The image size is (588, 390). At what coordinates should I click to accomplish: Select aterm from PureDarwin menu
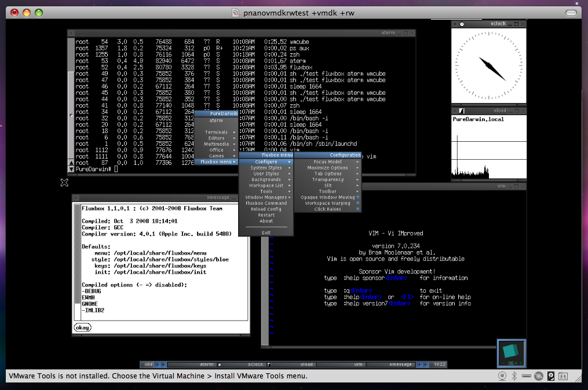(x=217, y=120)
